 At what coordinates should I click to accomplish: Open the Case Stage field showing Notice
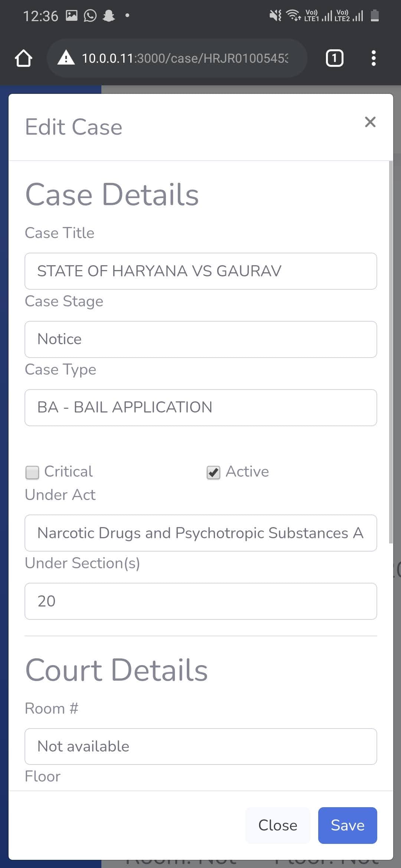[201, 339]
